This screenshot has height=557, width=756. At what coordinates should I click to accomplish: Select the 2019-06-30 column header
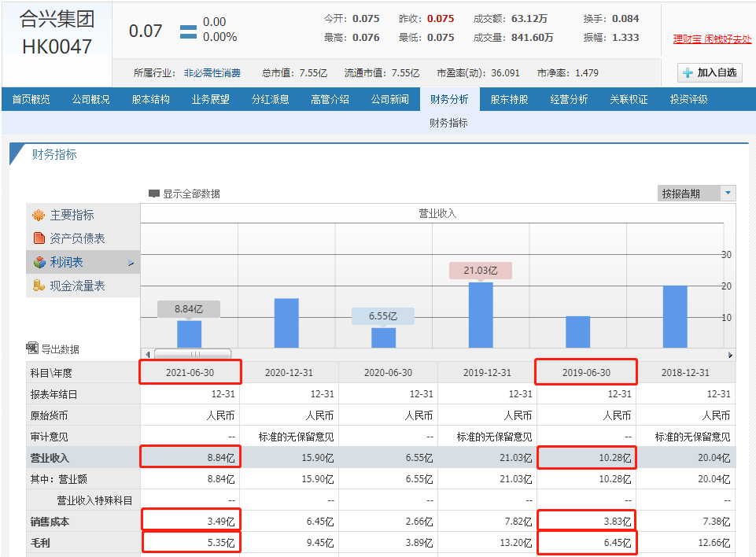(x=586, y=373)
